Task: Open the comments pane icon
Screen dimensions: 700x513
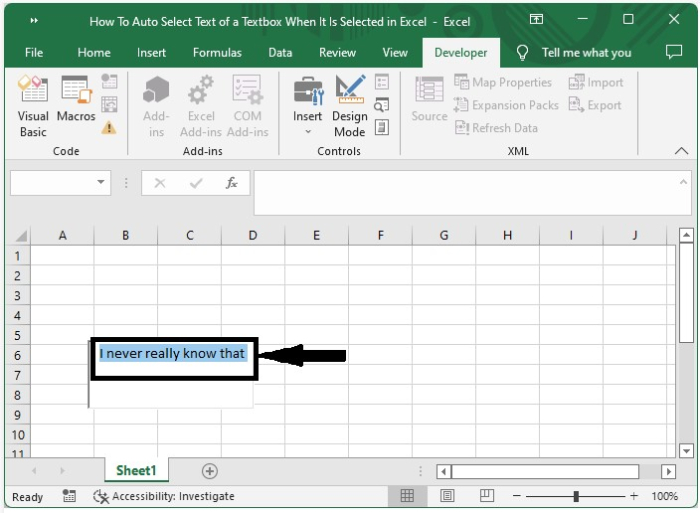Action: click(674, 52)
